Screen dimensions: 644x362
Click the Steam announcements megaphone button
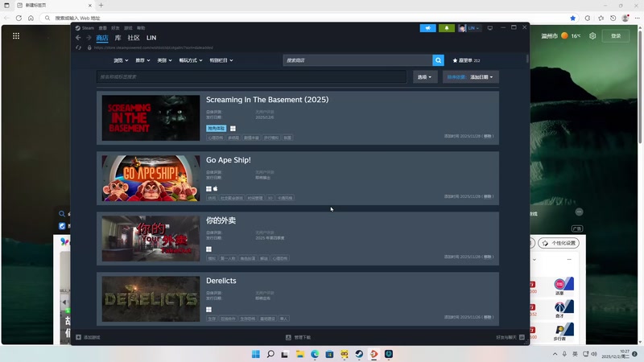(x=427, y=28)
